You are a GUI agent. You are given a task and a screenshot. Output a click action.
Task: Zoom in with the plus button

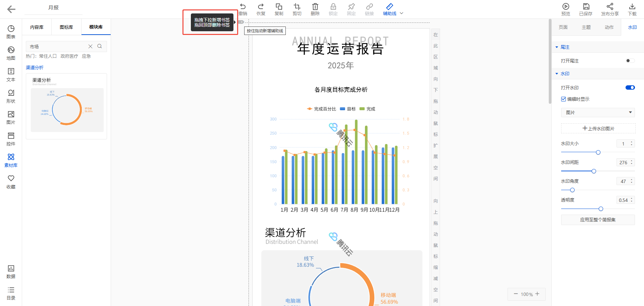coord(537,294)
